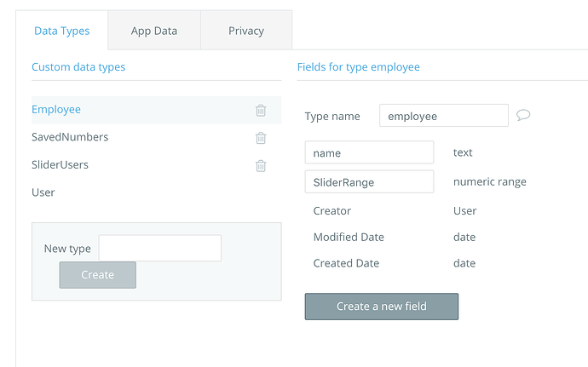588x367 pixels.
Task: Click trash icon next to SavedNumbers
Action: [x=261, y=138]
